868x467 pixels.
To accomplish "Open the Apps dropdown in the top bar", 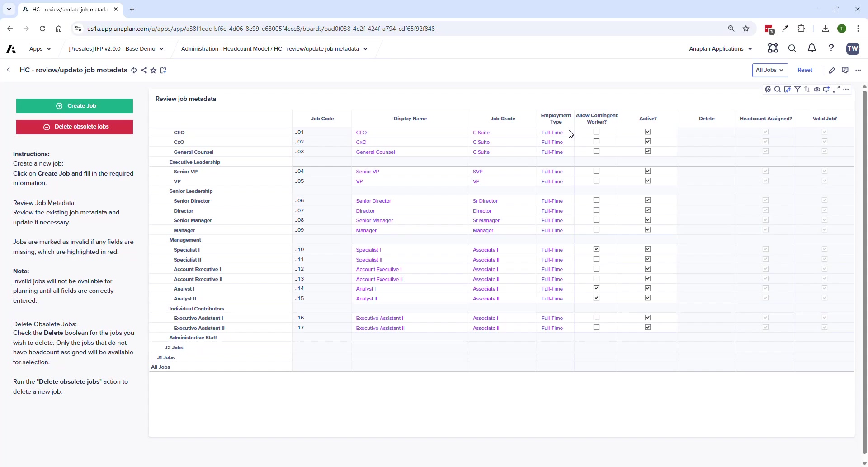I will (40, 48).
